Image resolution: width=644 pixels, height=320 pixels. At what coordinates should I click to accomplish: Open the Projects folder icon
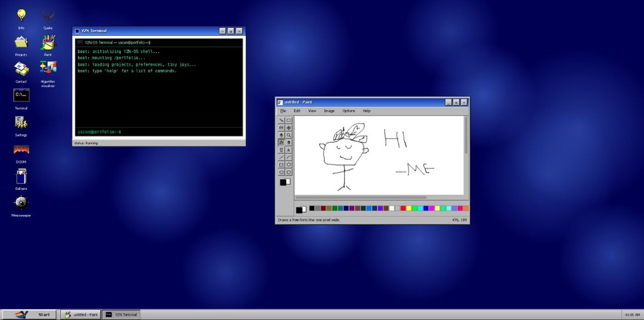pyautogui.click(x=21, y=45)
